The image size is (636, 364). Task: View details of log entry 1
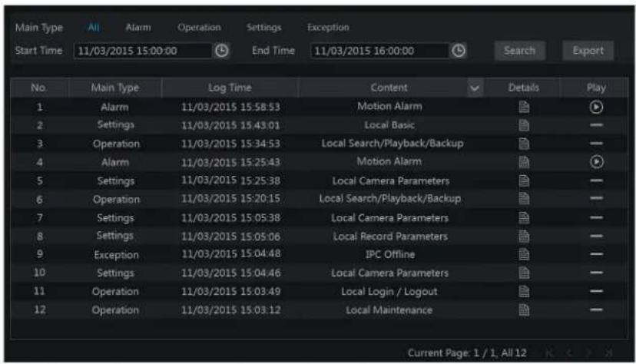click(524, 107)
